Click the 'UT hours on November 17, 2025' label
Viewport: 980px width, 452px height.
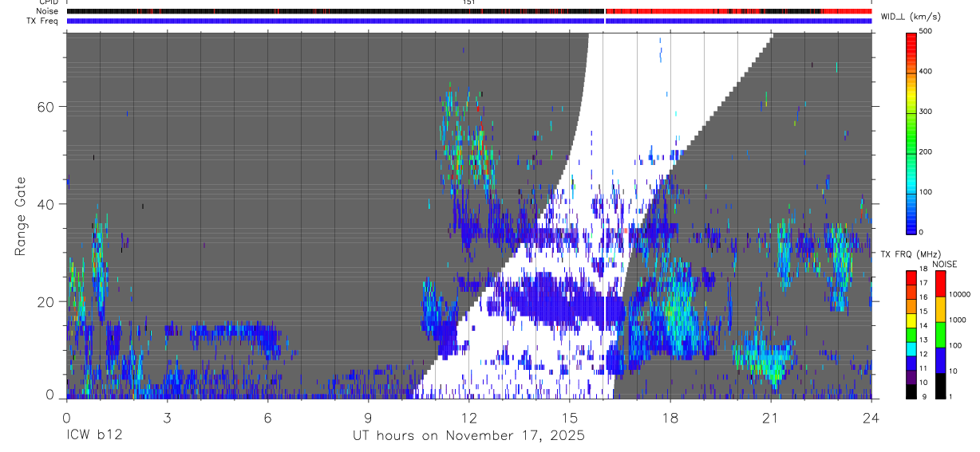coord(469,436)
